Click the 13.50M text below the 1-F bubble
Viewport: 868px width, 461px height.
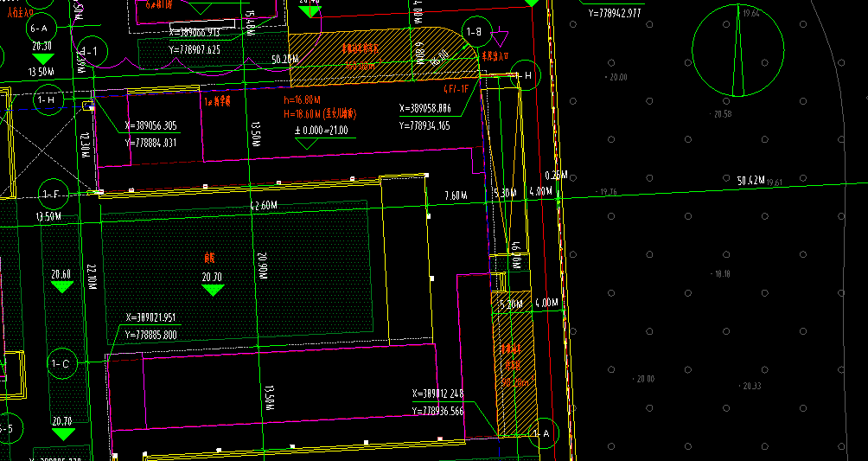(48, 216)
